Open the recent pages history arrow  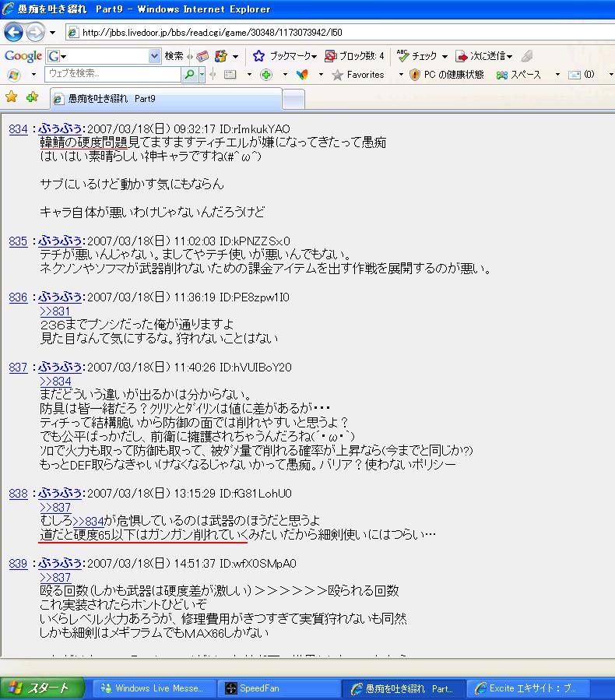click(x=53, y=33)
